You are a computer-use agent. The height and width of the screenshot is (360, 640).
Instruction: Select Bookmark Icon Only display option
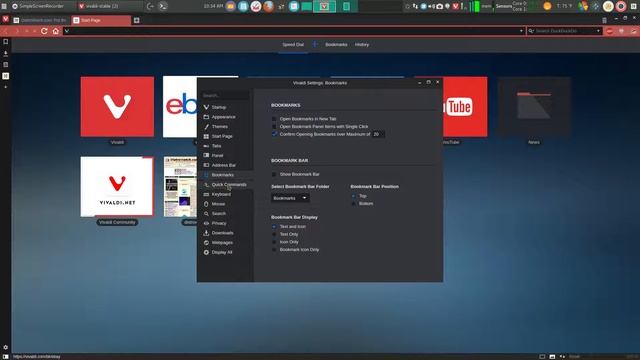pos(274,249)
